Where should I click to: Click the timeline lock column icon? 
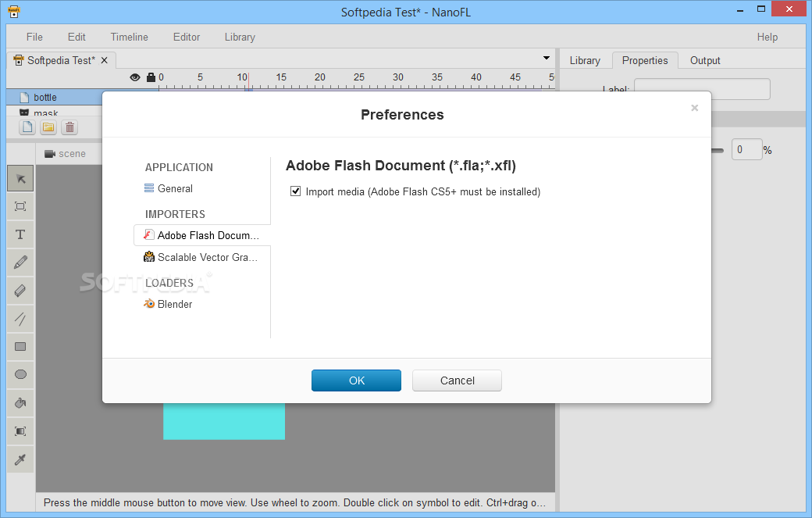(x=151, y=77)
